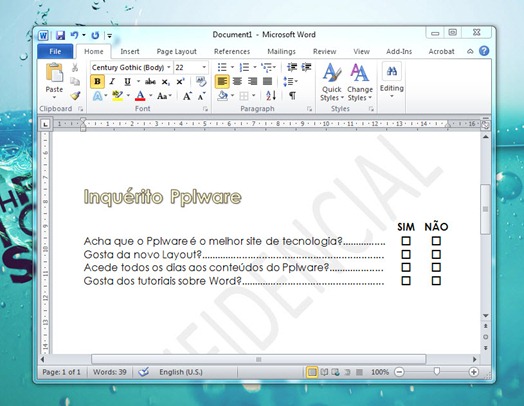The height and width of the screenshot is (406, 524).
Task: Click the Sort A-Z icon
Action: click(x=271, y=96)
